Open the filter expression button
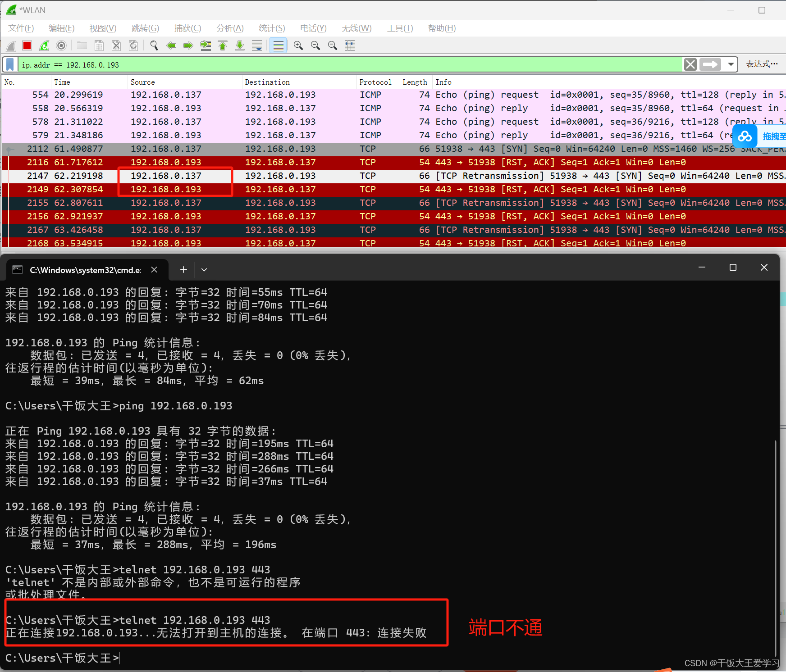 pos(762,64)
